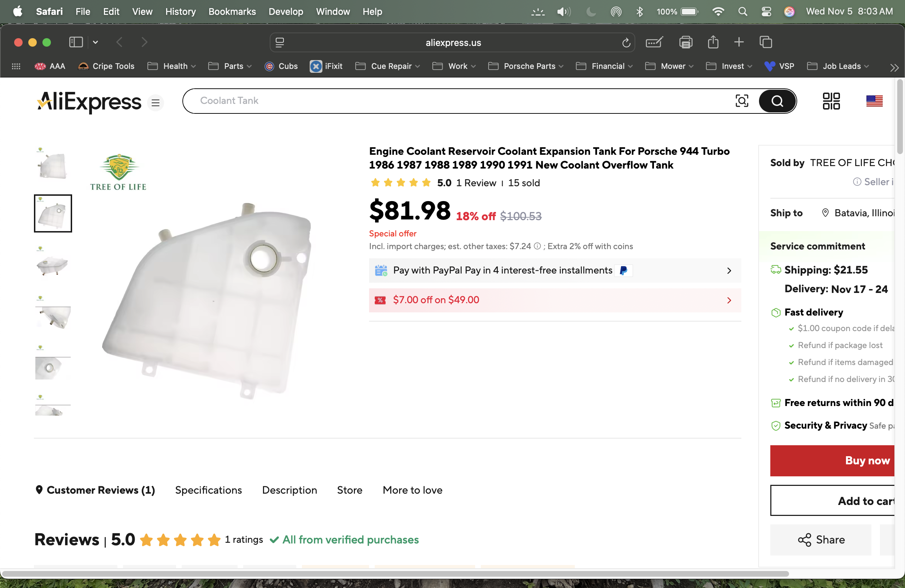905x588 pixels.
Task: Switch to the Specifications tab
Action: 208,490
